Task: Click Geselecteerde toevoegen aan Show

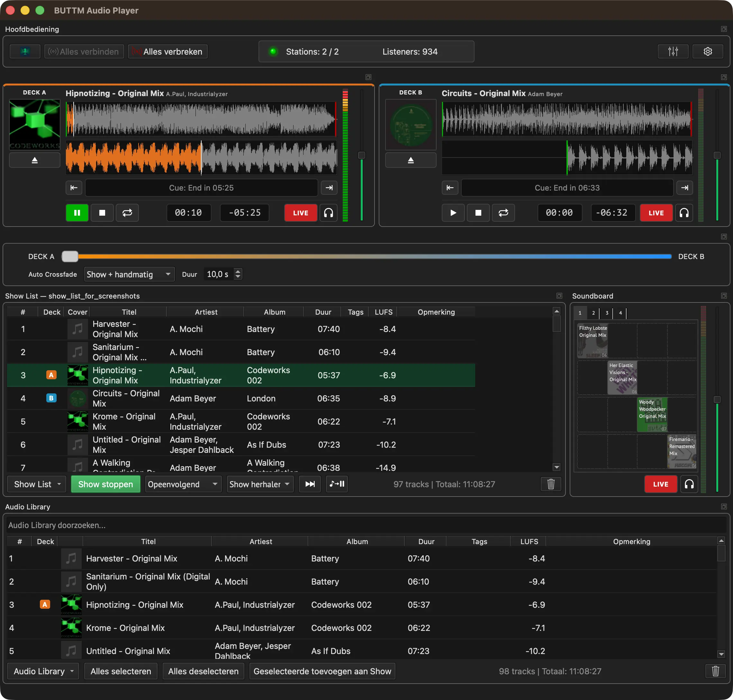Action: (322, 671)
